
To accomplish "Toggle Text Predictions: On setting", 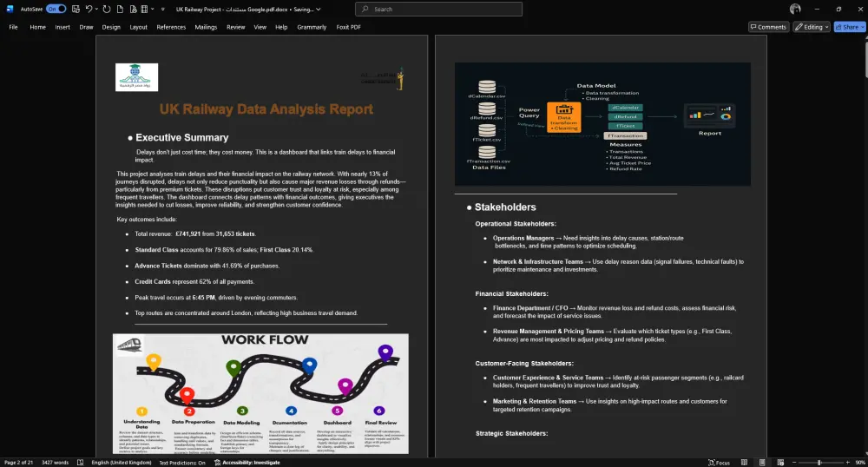I will point(182,463).
